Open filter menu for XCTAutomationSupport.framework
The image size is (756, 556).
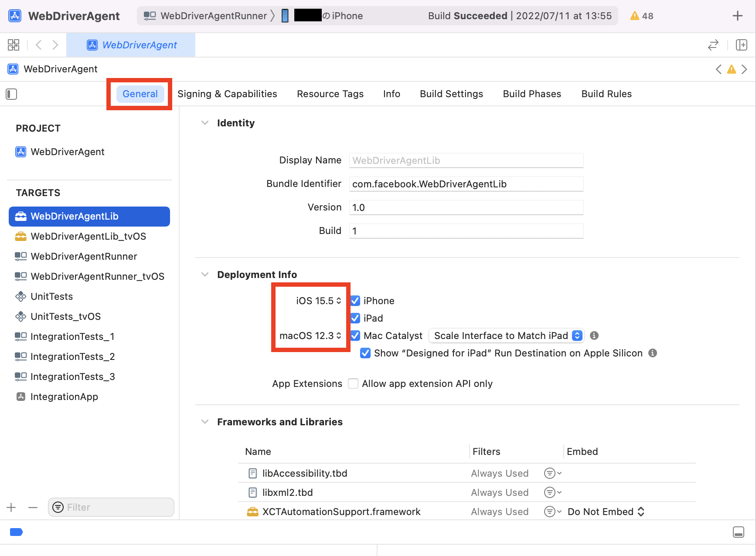pos(553,512)
